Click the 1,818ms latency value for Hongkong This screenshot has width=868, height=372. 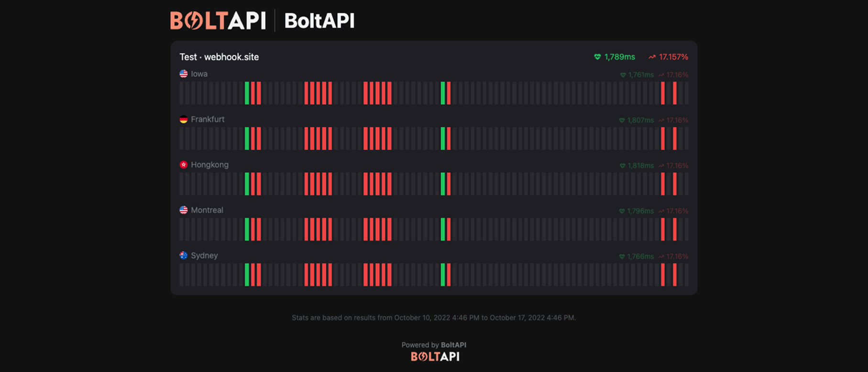[x=640, y=165]
